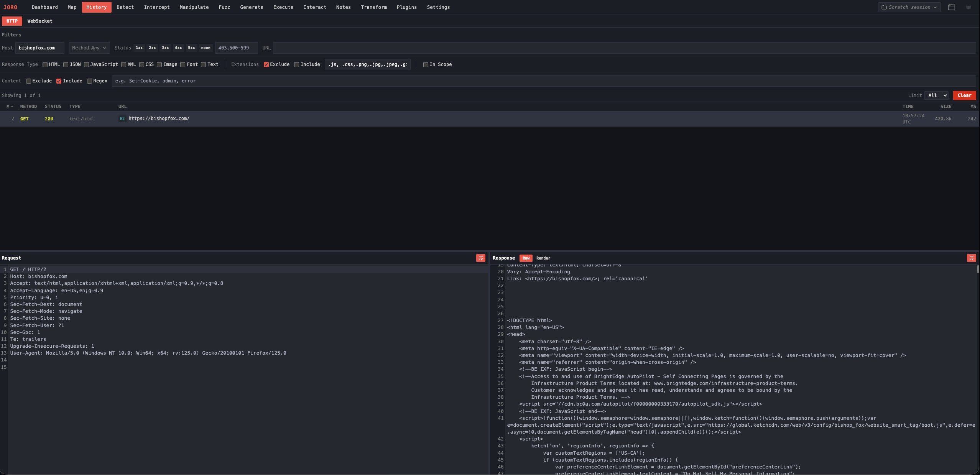This screenshot has width=980, height=475.
Task: Open the Manipulate tab
Action: tap(194, 7)
